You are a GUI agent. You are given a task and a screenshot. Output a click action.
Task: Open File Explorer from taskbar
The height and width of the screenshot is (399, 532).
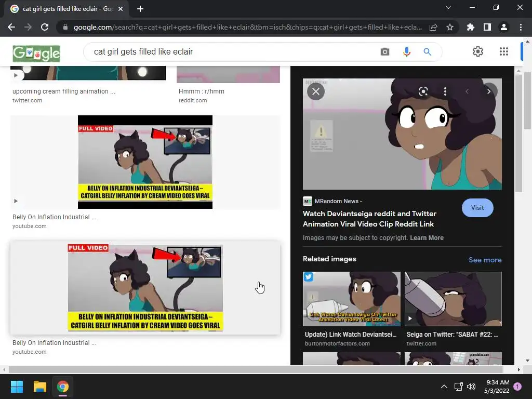point(39,387)
